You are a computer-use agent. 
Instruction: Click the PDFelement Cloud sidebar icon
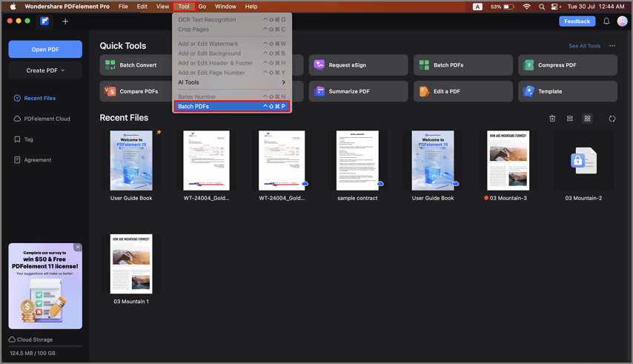[x=17, y=119]
